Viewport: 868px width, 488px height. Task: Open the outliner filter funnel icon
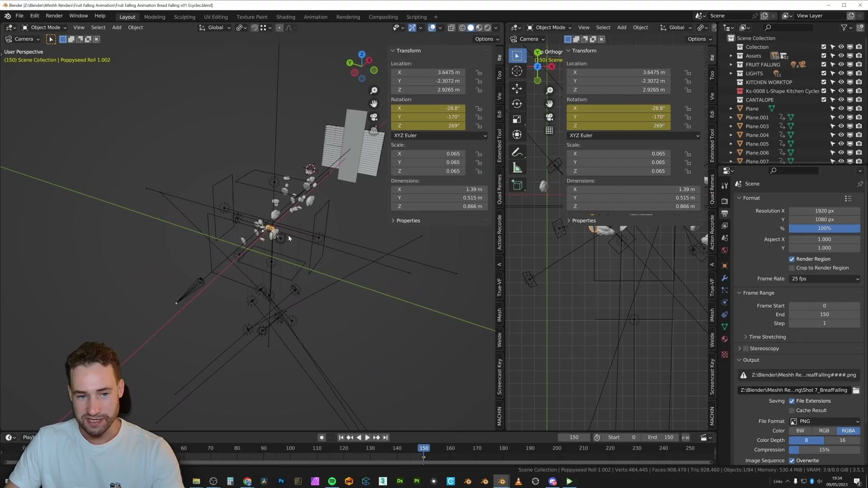click(844, 28)
